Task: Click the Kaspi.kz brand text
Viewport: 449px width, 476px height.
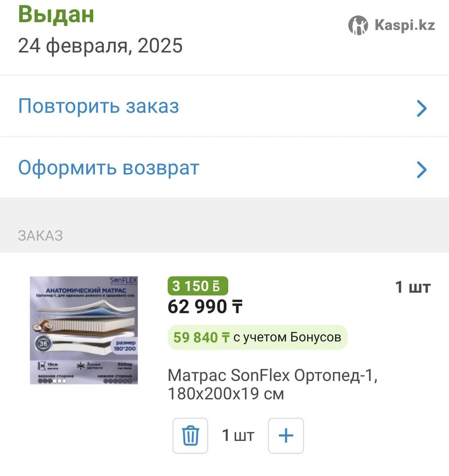Action: click(405, 25)
